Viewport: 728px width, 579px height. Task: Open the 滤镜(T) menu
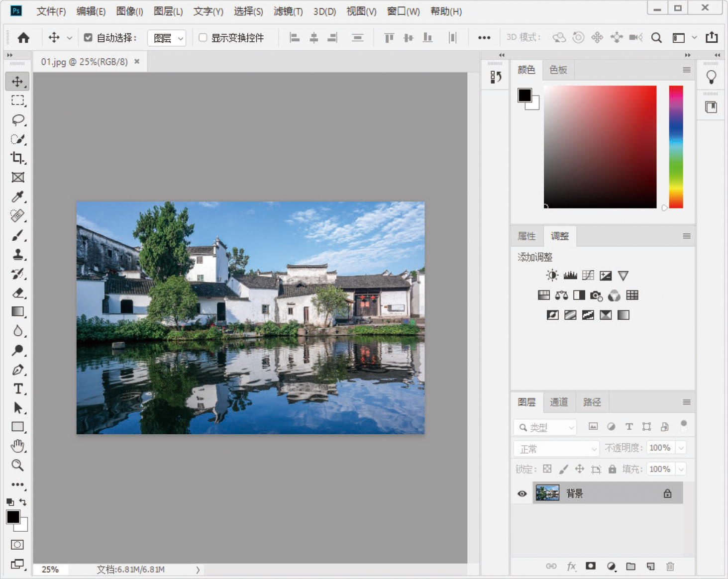tap(288, 11)
